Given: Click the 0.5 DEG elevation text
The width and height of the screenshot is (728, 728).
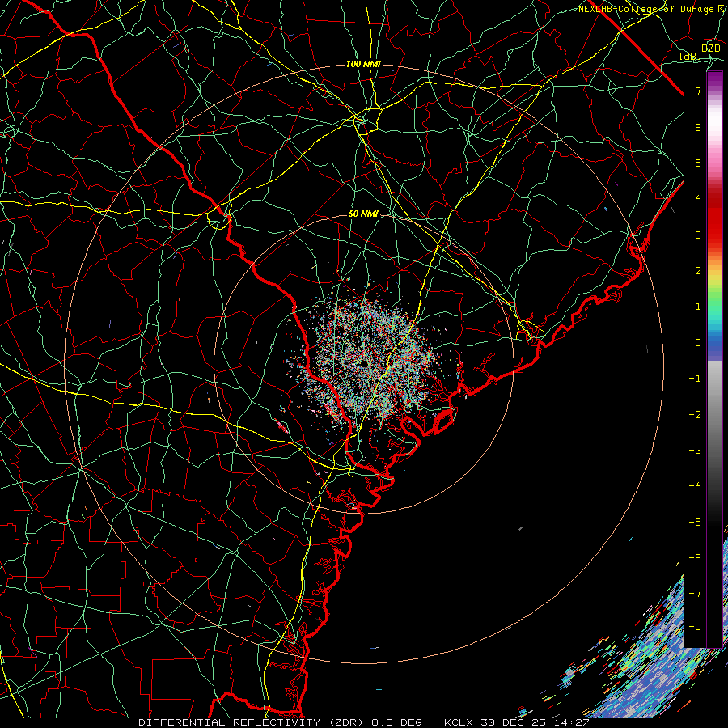Looking at the screenshot, I should coord(396,722).
